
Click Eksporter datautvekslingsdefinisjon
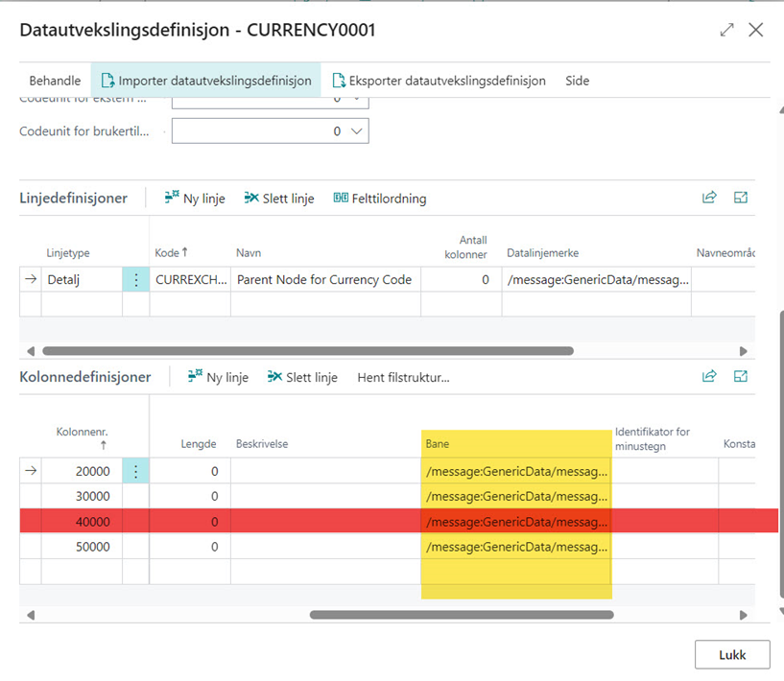coord(439,81)
